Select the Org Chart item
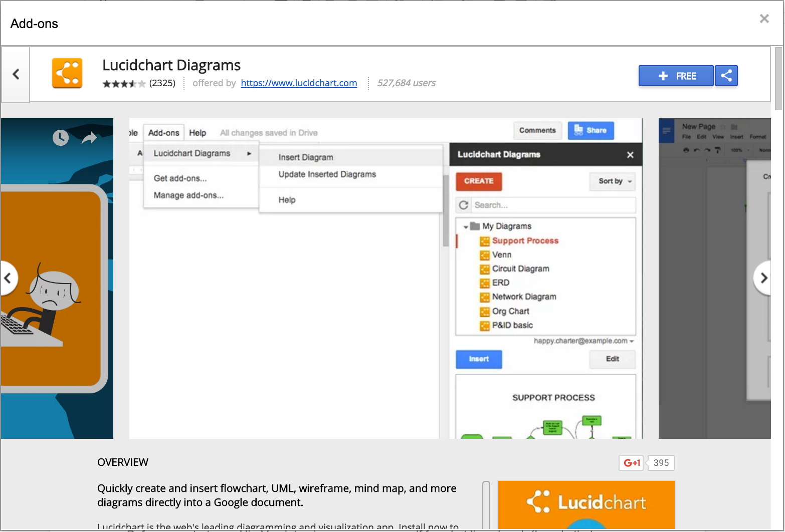785x532 pixels. [x=510, y=311]
